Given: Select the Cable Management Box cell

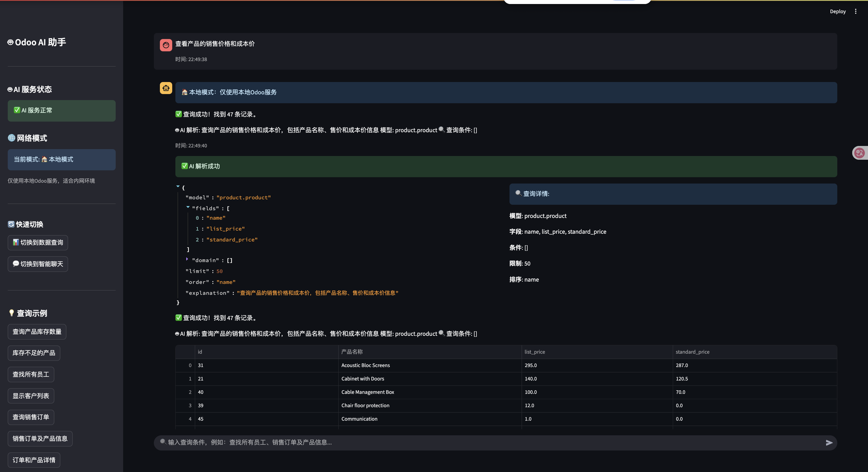Looking at the screenshot, I should (x=430, y=392).
